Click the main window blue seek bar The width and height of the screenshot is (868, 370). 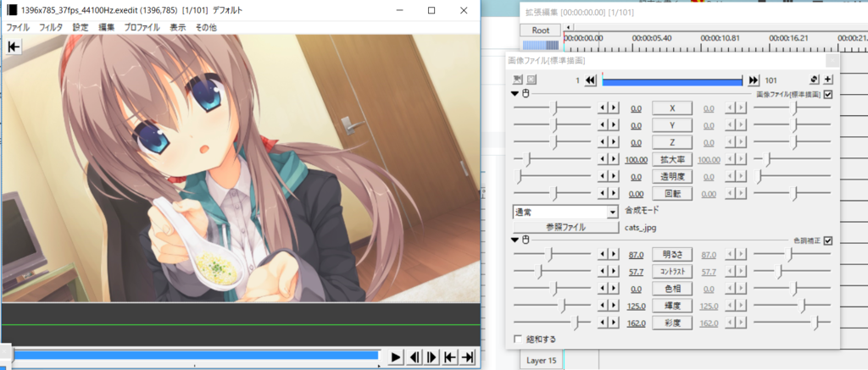tap(196, 355)
